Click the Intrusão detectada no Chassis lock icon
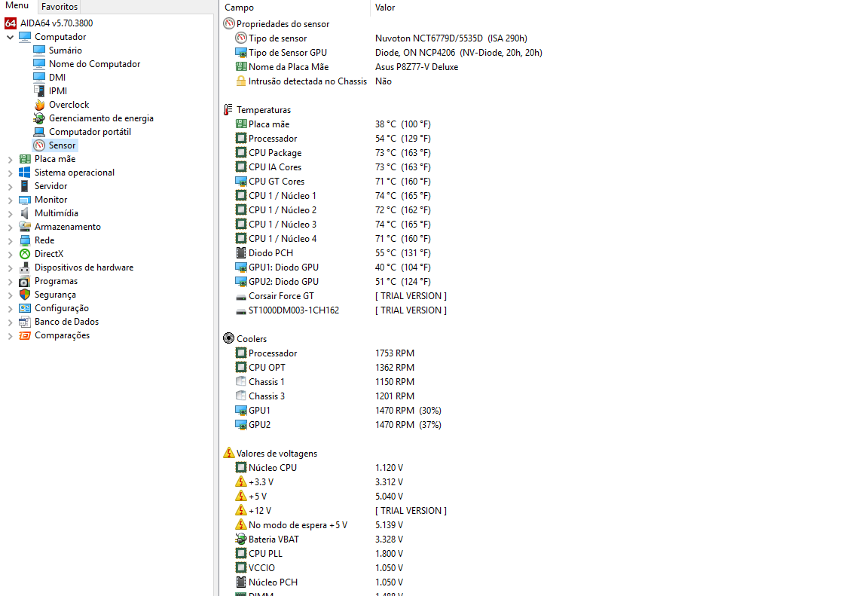Viewport: 868px width, 596px height. point(241,81)
